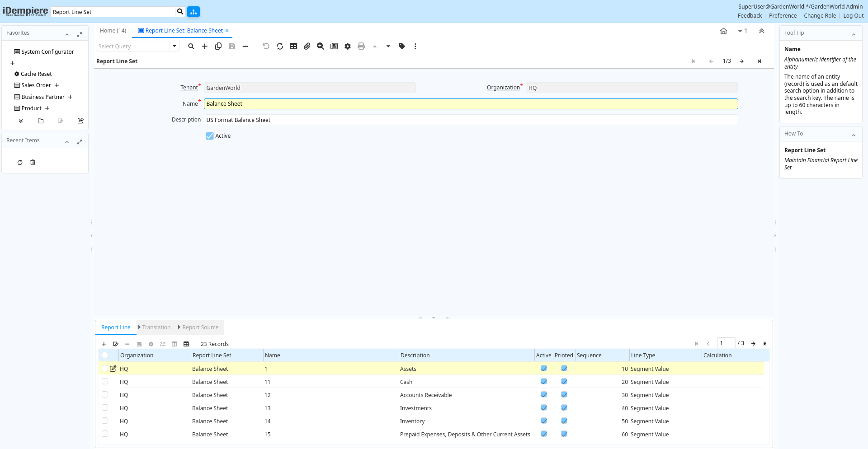868x449 pixels.
Task: Click the Refresh icon in toolbar
Action: click(x=280, y=46)
